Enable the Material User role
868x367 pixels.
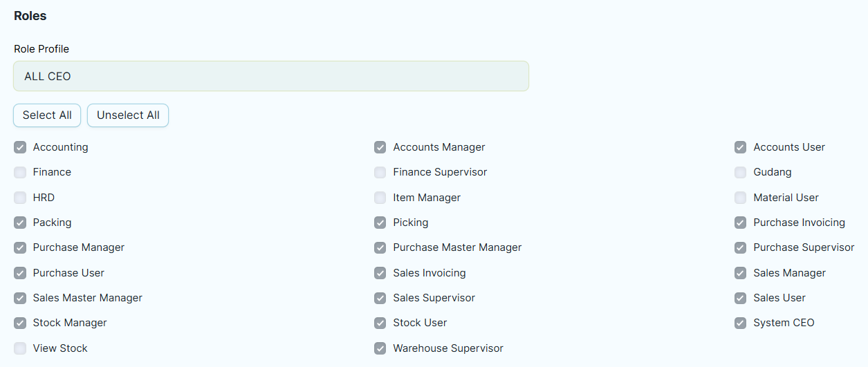(741, 198)
